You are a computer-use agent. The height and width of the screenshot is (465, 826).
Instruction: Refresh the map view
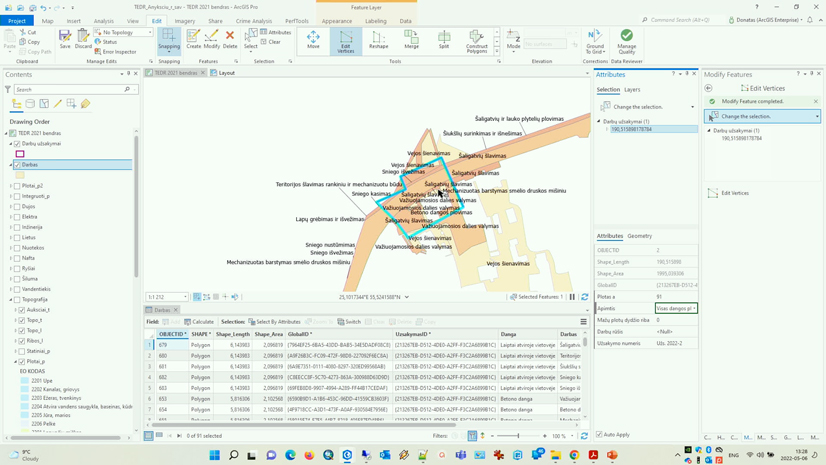click(x=584, y=297)
